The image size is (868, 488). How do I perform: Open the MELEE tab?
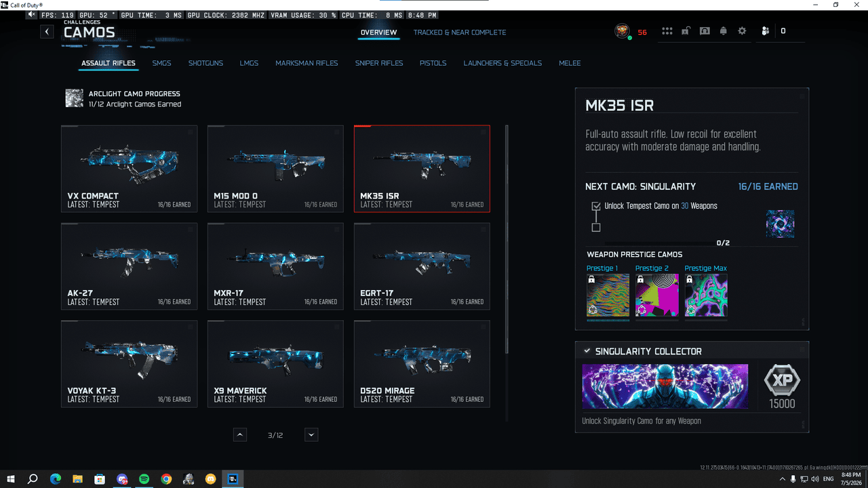570,63
